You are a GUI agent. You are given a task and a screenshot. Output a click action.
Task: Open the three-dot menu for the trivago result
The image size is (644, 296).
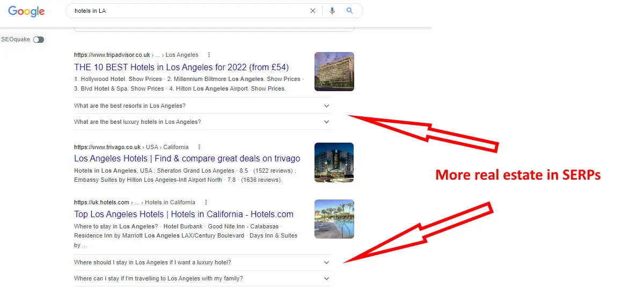pos(199,147)
